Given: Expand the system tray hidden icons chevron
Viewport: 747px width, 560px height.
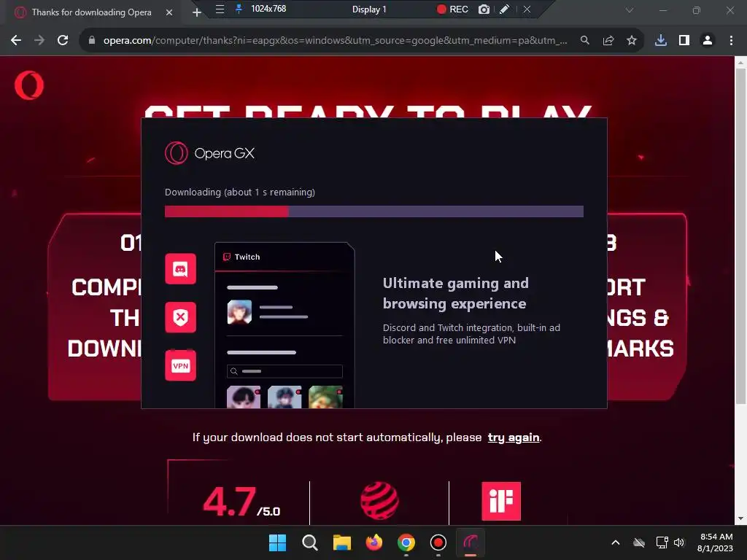Looking at the screenshot, I should point(616,542).
